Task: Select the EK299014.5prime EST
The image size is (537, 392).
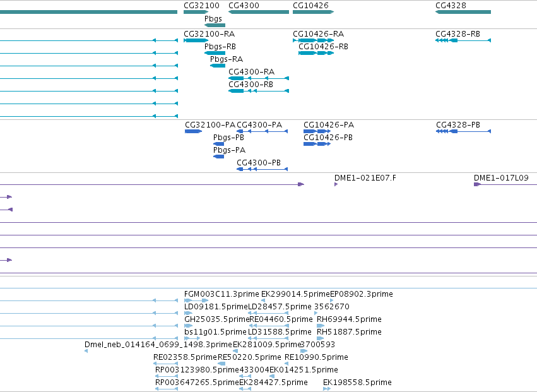Action: [x=263, y=300]
